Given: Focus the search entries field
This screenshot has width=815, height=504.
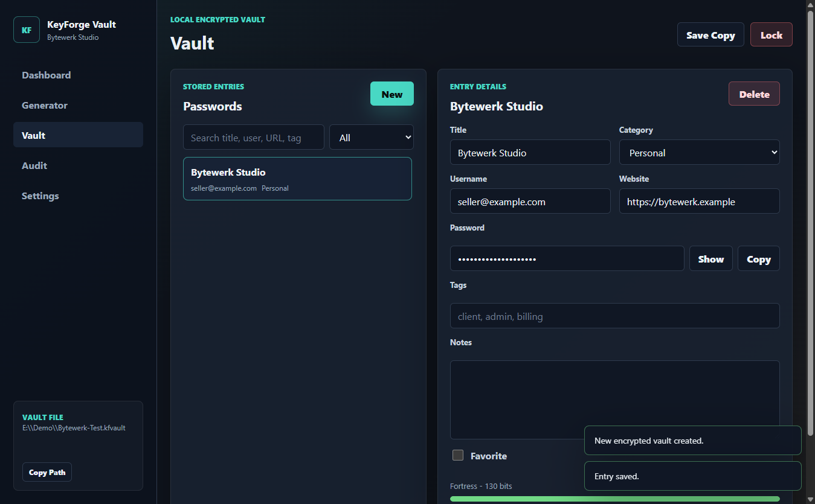Looking at the screenshot, I should (x=254, y=138).
